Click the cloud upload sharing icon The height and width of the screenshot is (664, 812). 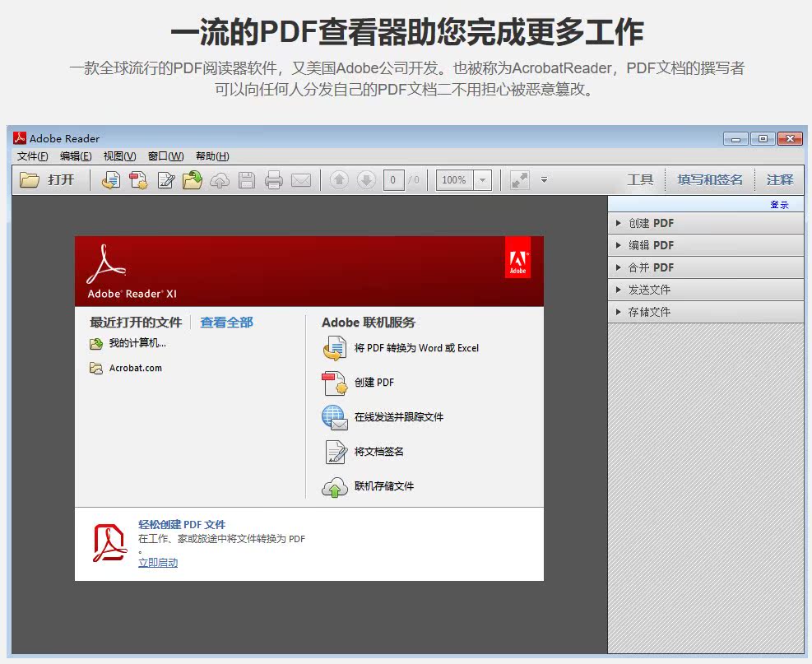(x=219, y=179)
